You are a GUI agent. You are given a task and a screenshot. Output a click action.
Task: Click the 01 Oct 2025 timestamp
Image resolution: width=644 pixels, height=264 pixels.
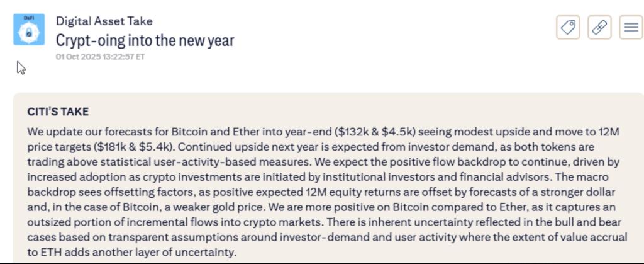(x=100, y=56)
